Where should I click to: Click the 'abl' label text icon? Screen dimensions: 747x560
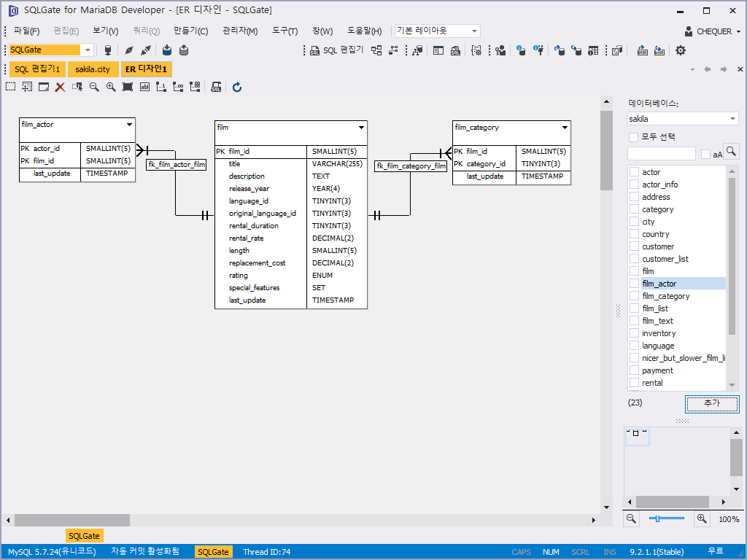pos(145,87)
